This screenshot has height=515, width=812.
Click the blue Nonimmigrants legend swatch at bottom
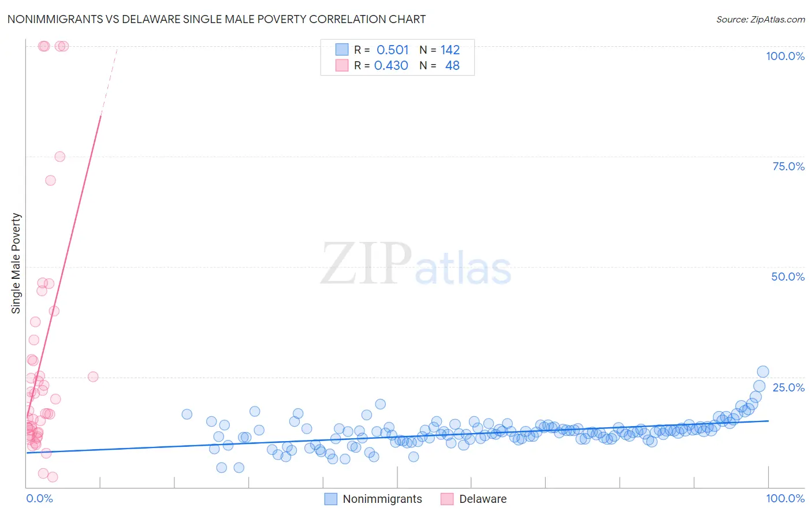(x=331, y=499)
